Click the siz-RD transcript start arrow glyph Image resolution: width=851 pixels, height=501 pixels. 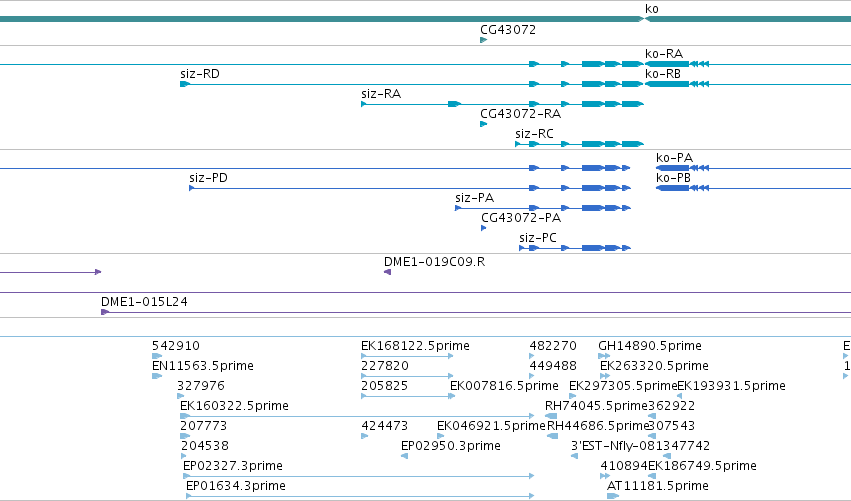click(185, 84)
